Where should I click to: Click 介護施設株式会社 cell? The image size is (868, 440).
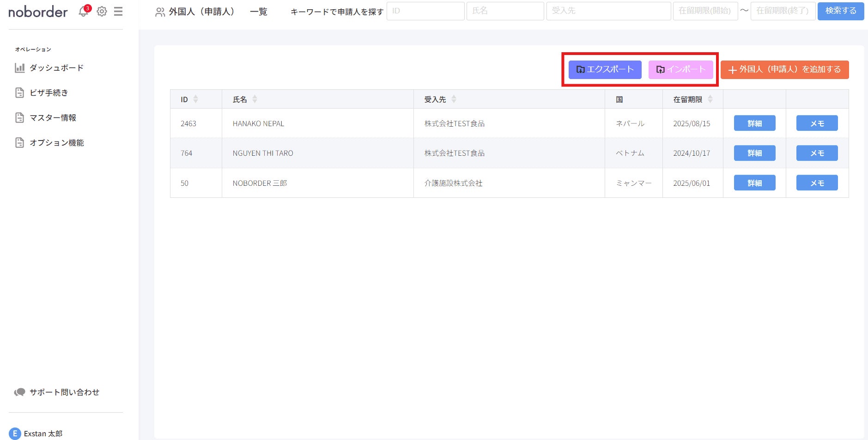coord(453,183)
